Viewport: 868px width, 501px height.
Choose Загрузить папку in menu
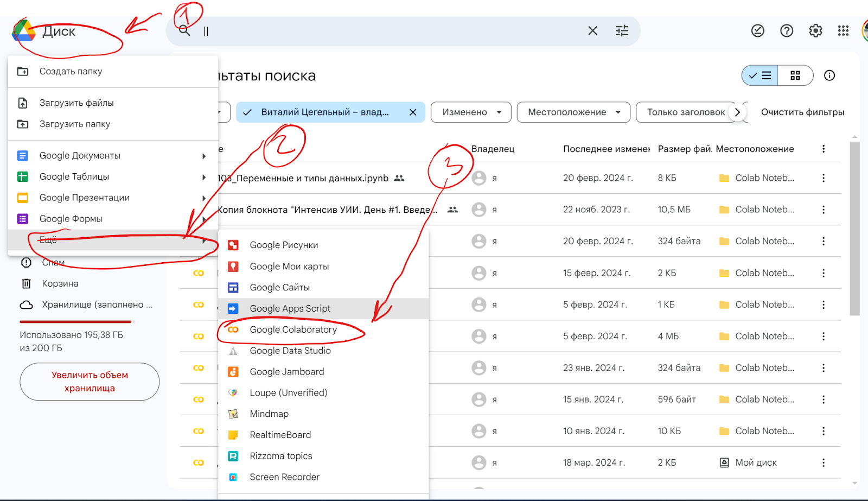pos(113,124)
